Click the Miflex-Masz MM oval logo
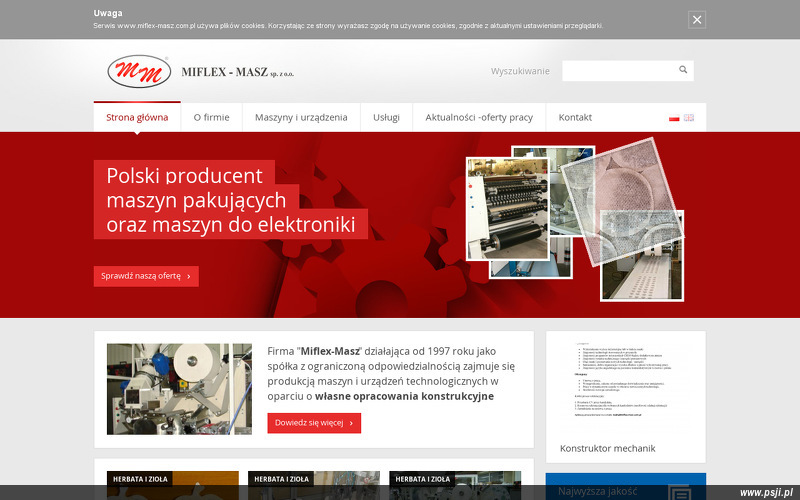800x500 pixels. tap(139, 71)
